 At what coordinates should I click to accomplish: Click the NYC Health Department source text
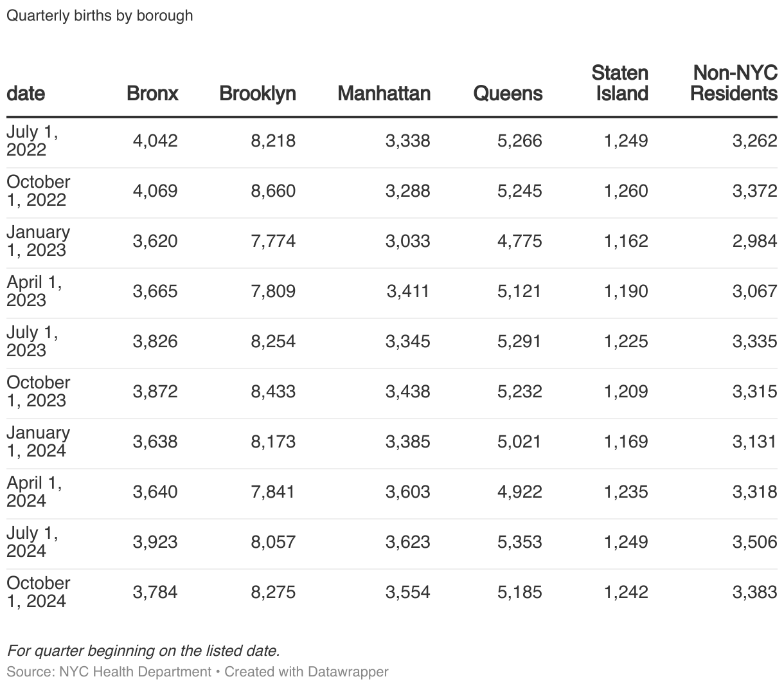pyautogui.click(x=135, y=672)
